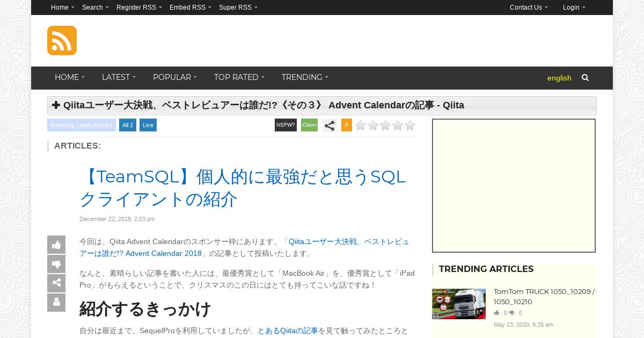644x338 pixels.
Task: Open the search magnifier icon in navbar
Action: (x=585, y=78)
